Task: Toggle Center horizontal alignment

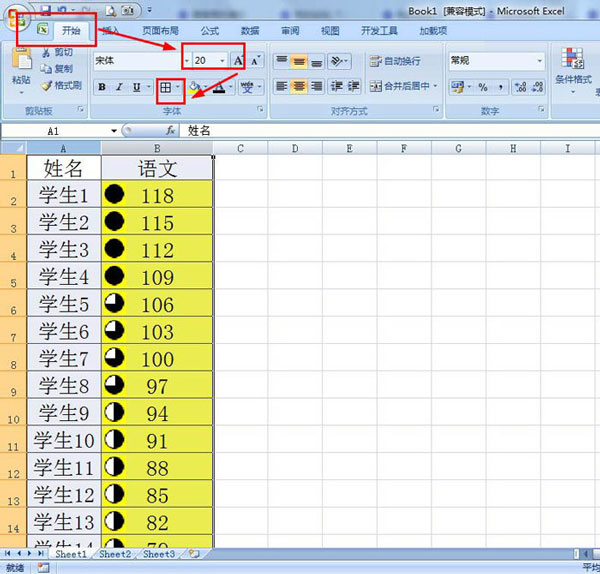Action: 299,86
